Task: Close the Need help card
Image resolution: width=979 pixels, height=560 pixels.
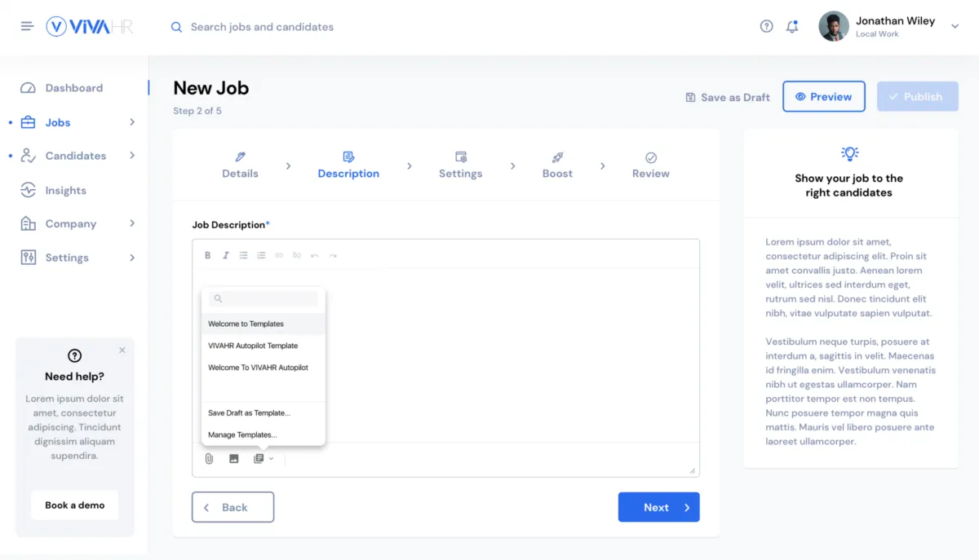Action: point(122,351)
